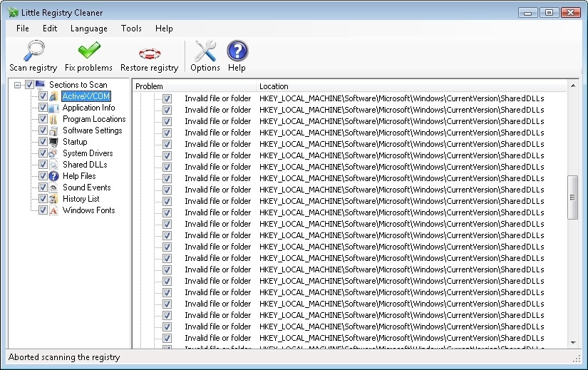Click the Help Files question mark icon
The width and height of the screenshot is (588, 370).
coord(54,176)
